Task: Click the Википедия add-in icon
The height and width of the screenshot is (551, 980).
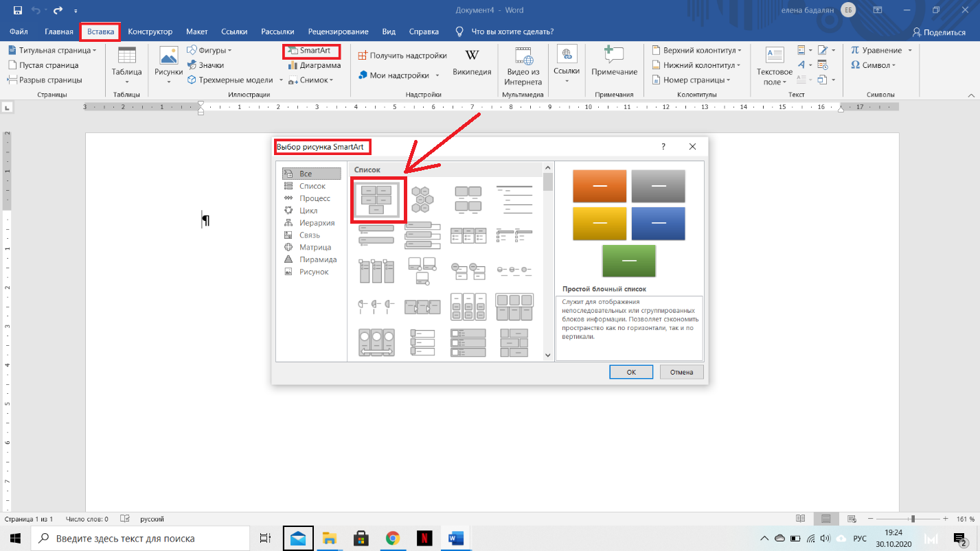Action: tap(472, 62)
